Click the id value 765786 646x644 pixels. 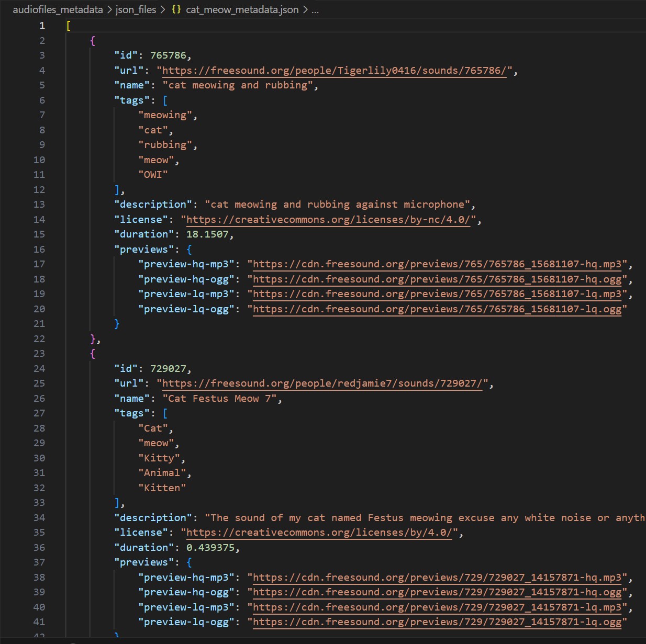[x=168, y=55]
